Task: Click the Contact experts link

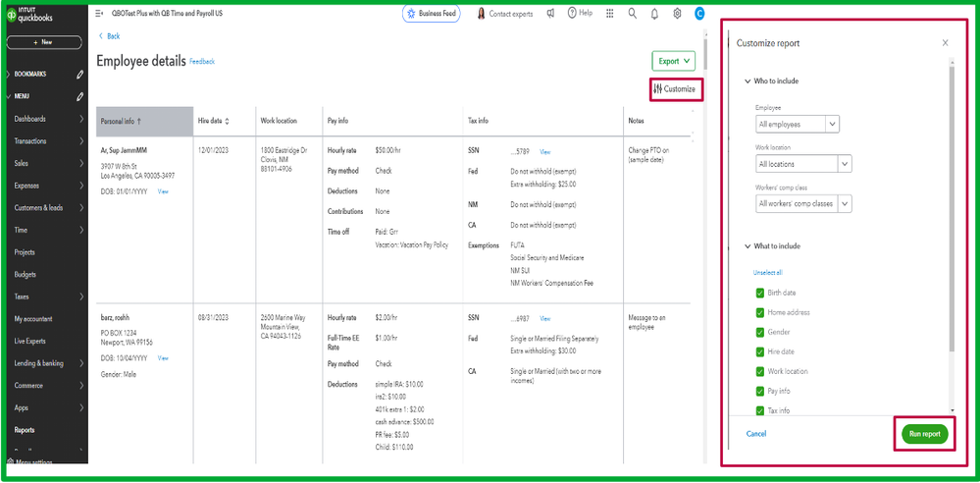Action: pos(511,14)
